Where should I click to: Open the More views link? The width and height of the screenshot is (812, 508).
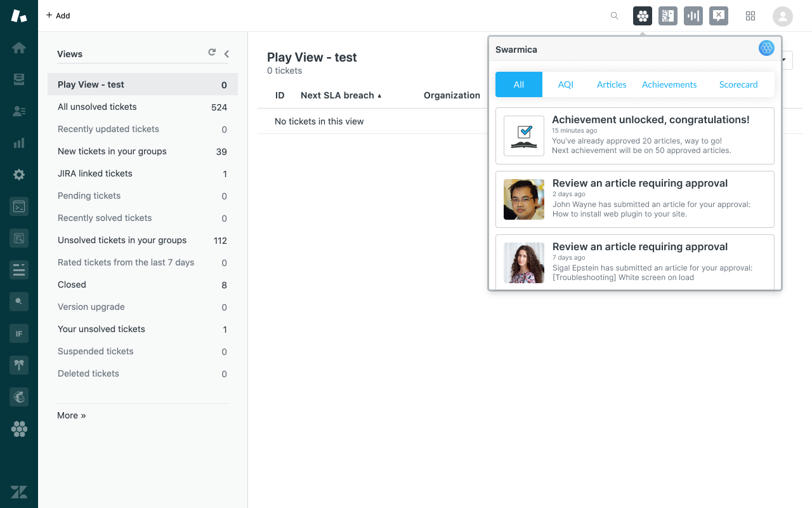click(x=72, y=415)
